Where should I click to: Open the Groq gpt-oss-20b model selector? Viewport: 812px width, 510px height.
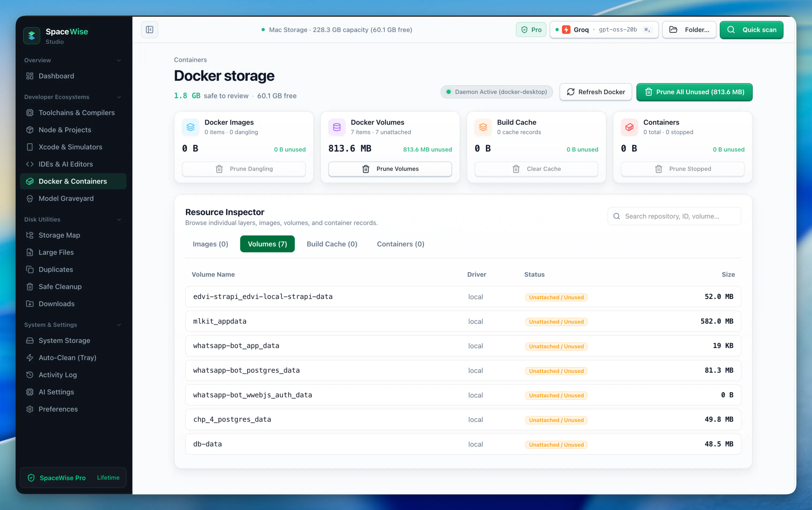tap(604, 30)
